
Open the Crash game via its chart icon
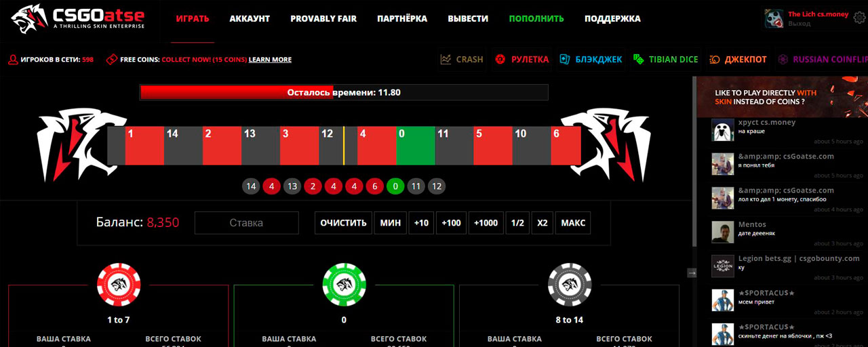(x=446, y=60)
